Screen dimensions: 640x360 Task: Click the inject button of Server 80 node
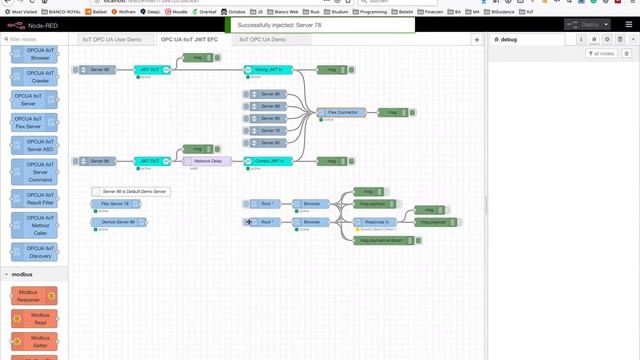[x=246, y=143]
